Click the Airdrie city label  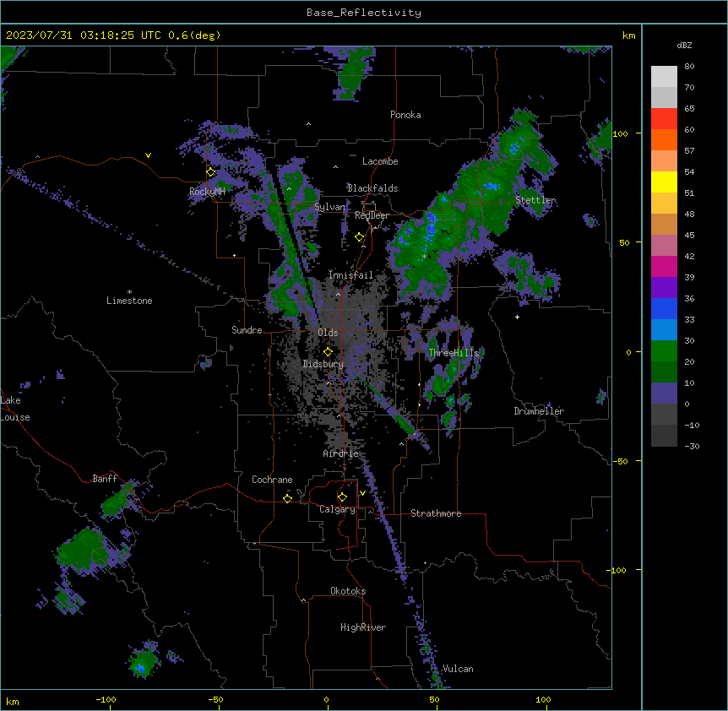341,453
